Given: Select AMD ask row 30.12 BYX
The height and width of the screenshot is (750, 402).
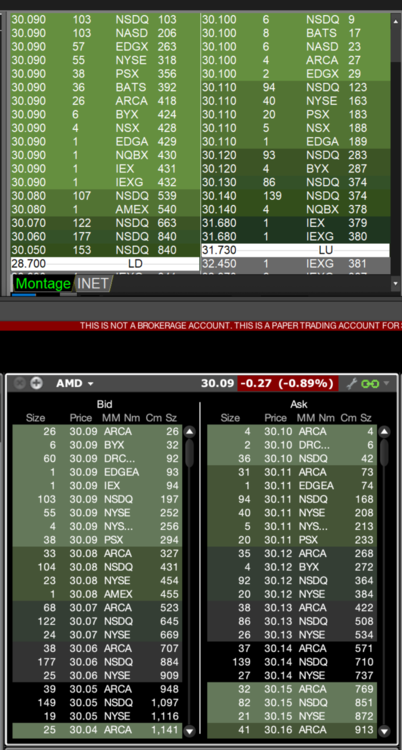Looking at the screenshot, I should (x=292, y=567).
